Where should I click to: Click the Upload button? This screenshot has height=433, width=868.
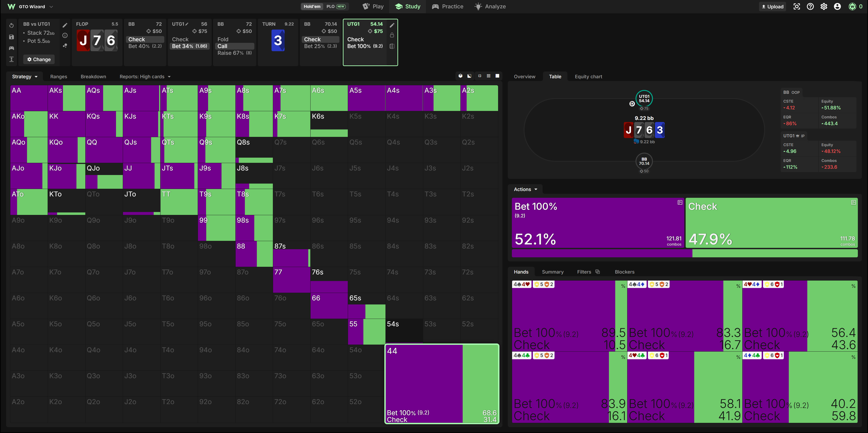772,6
